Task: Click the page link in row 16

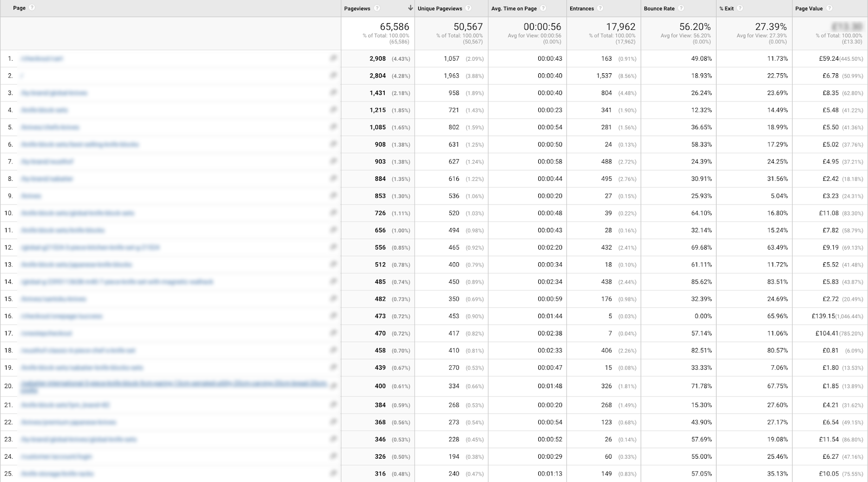Action: 61,316
